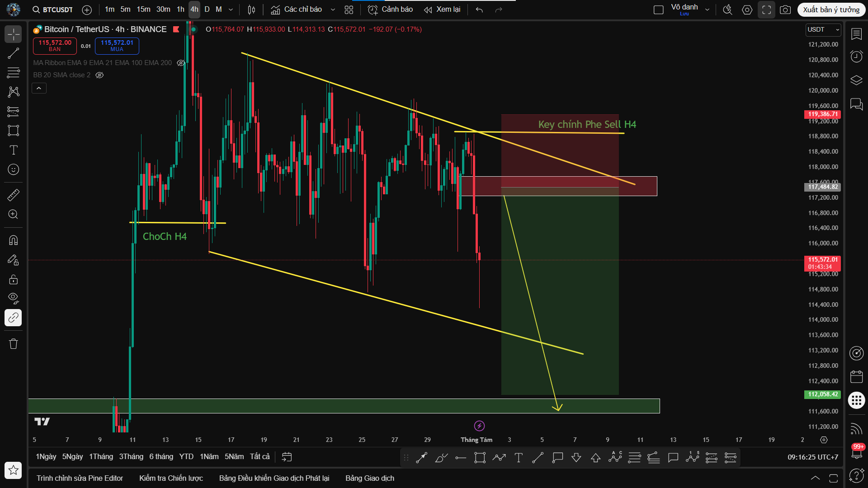The width and height of the screenshot is (868, 488).
Task: Open the alerts clock panel
Action: (x=857, y=56)
